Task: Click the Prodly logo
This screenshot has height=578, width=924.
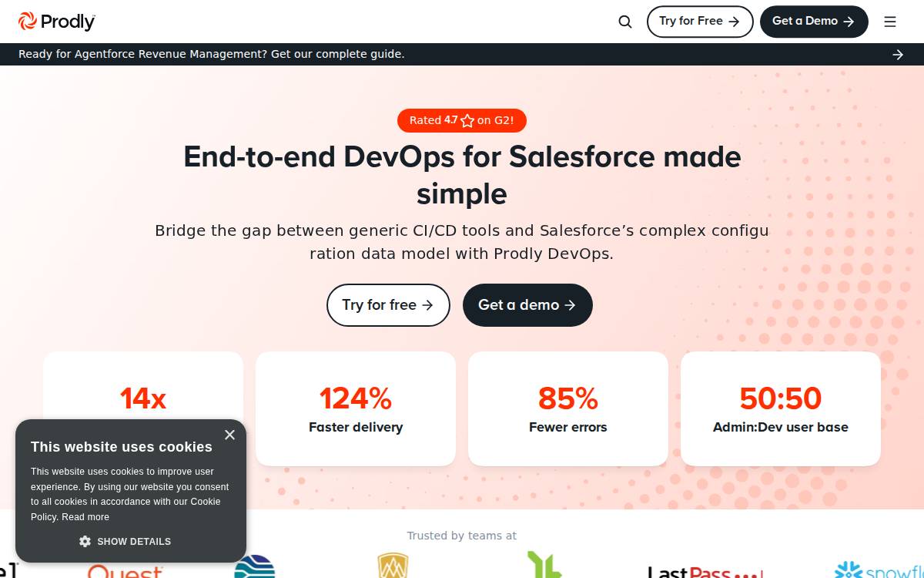Action: coord(57,22)
